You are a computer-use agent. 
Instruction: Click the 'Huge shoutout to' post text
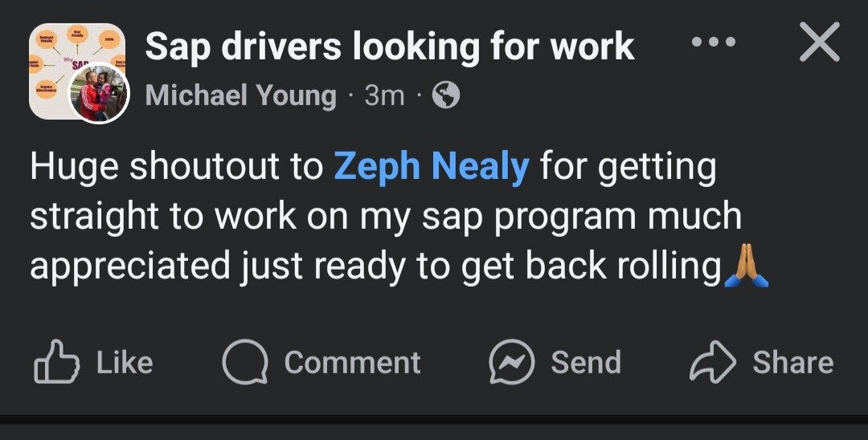click(177, 167)
